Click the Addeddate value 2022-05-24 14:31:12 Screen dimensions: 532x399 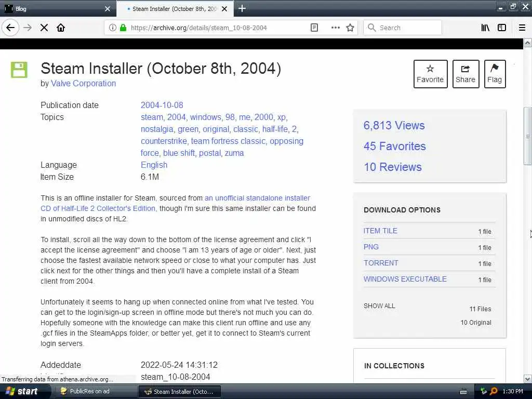click(179, 365)
